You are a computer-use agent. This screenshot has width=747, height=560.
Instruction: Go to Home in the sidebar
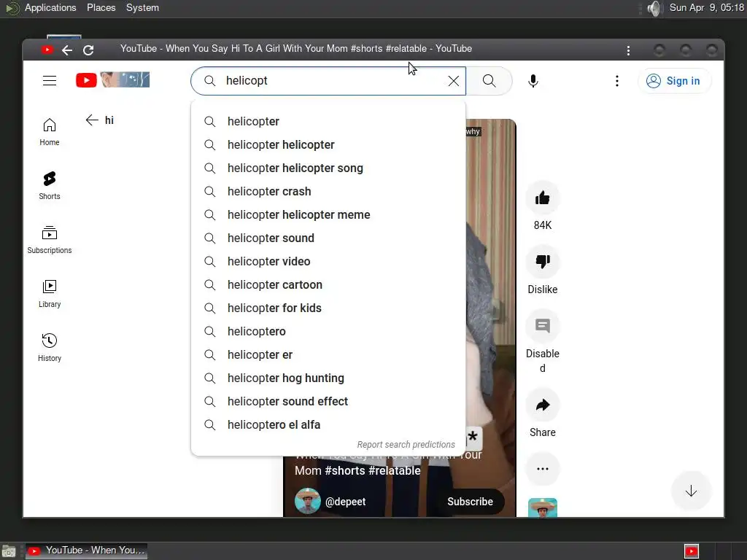click(50, 132)
